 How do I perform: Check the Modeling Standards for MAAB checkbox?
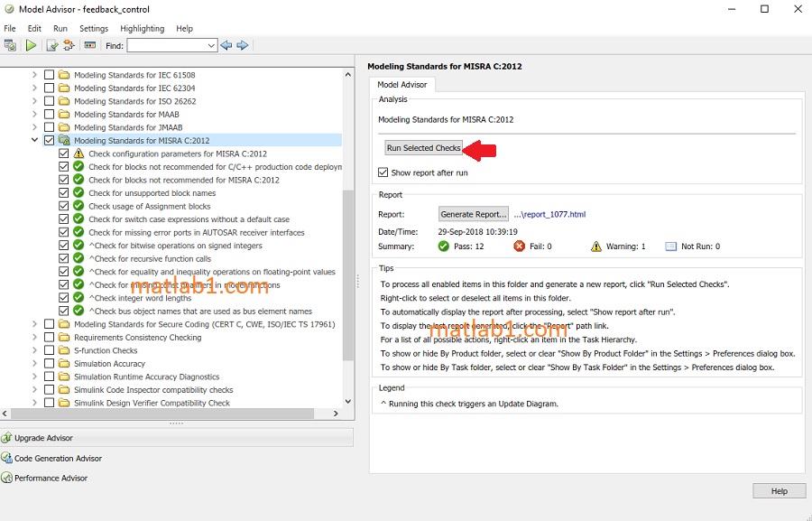click(50, 114)
